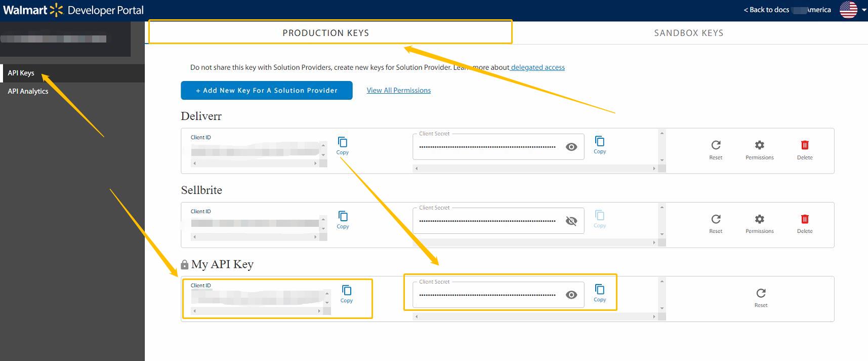This screenshot has width=868, height=361.
Task: Open Permissions gear for Deliverr
Action: [x=760, y=150]
